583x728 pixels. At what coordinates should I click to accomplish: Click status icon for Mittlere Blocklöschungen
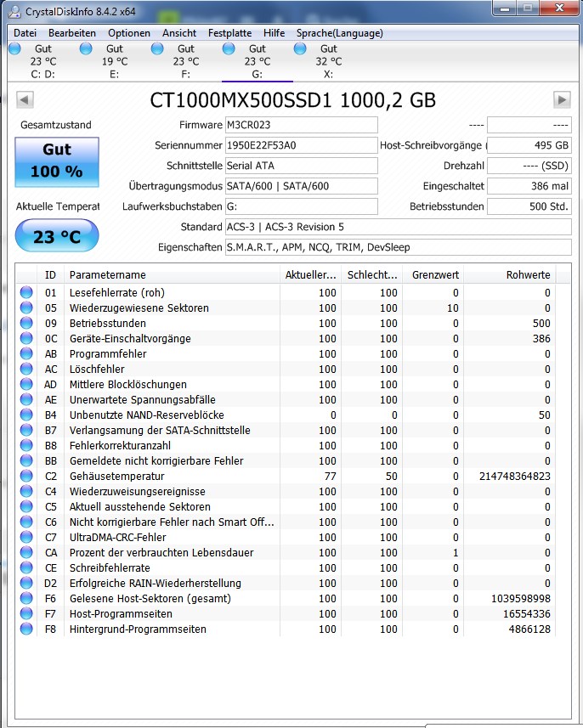(x=26, y=385)
